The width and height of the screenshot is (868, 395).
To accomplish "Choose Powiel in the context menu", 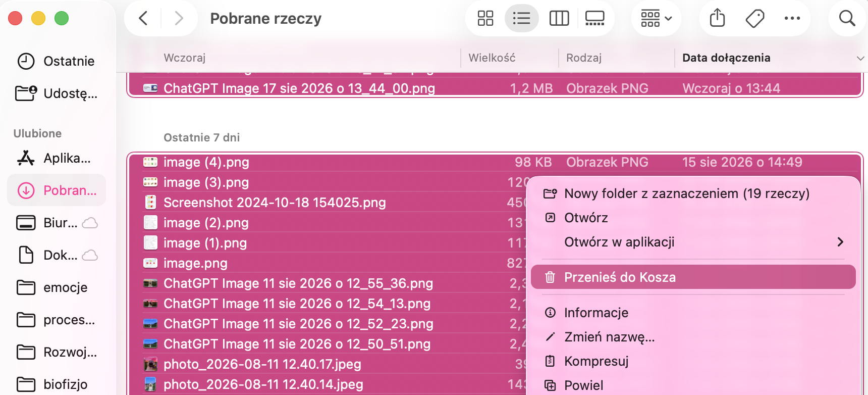I will 693,385.
